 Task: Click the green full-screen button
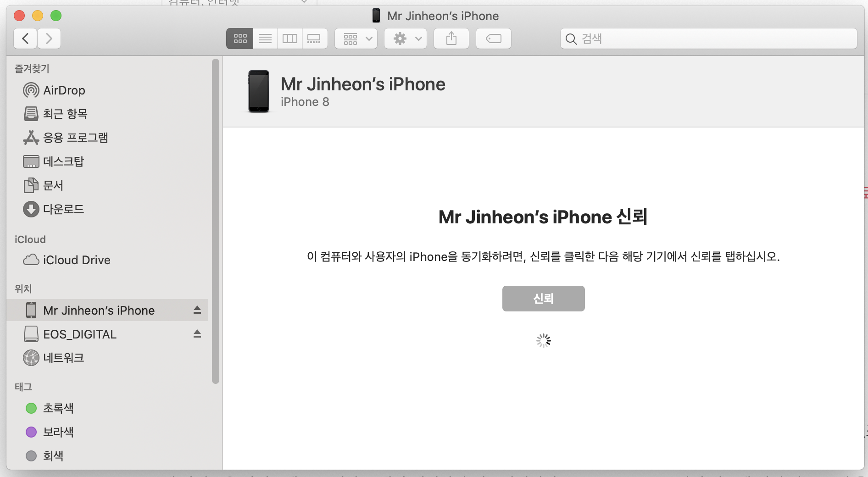[x=56, y=16]
